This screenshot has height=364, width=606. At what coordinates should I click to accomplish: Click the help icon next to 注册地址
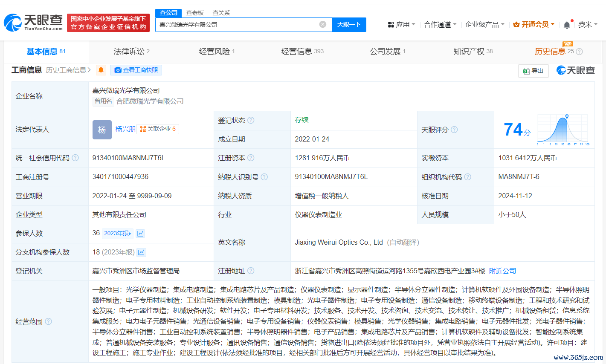point(251,271)
